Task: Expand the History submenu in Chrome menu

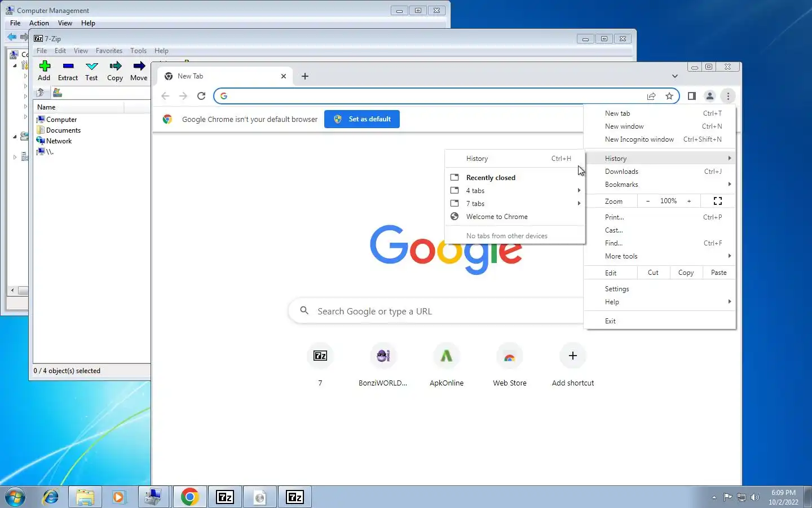Action: coord(660,159)
